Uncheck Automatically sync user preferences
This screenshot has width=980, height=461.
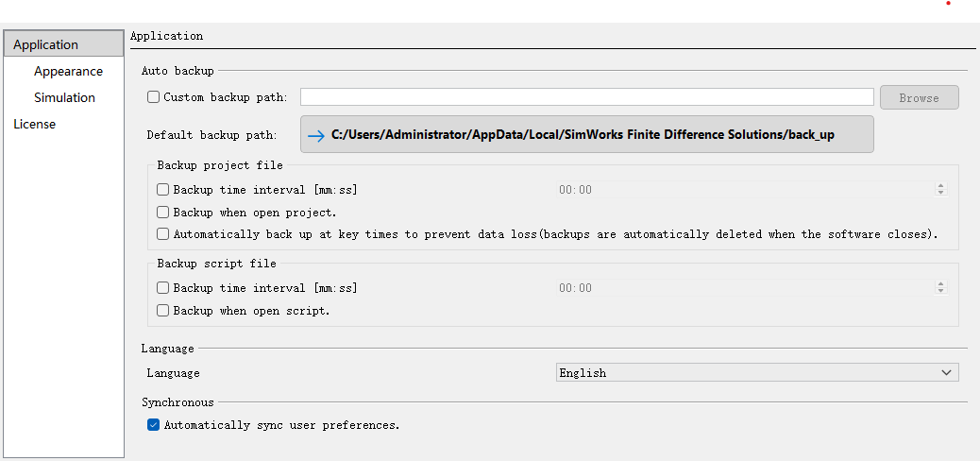[154, 425]
